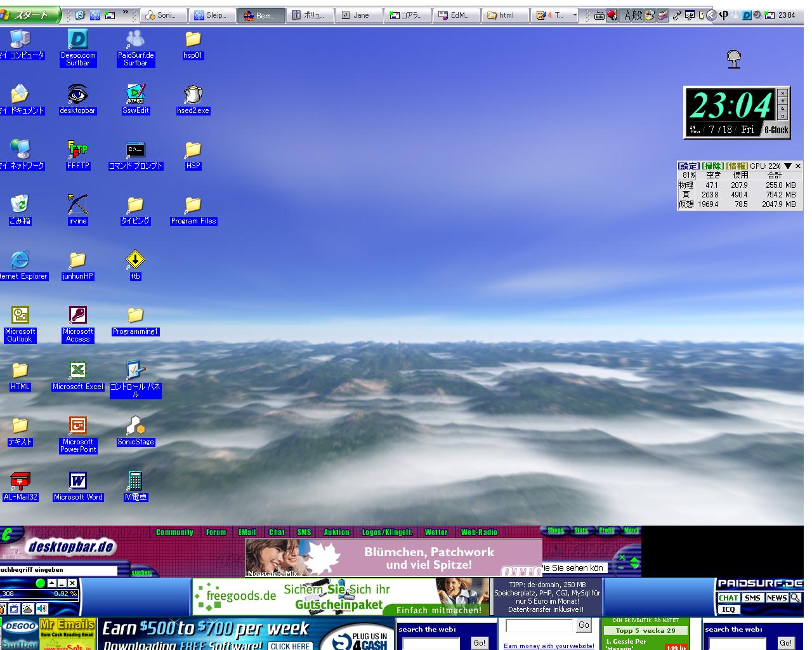Switch to Jane taskbar window
Screen dimensions: 812x650
[x=359, y=15]
